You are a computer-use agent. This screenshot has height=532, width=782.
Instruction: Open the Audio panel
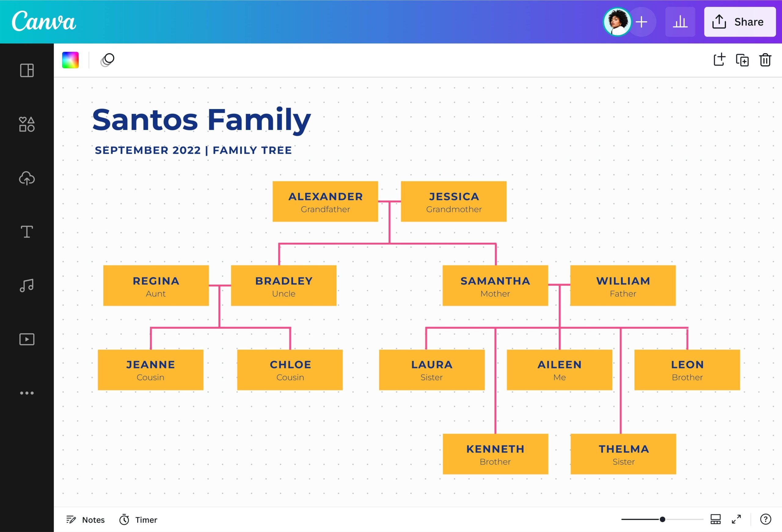click(27, 285)
